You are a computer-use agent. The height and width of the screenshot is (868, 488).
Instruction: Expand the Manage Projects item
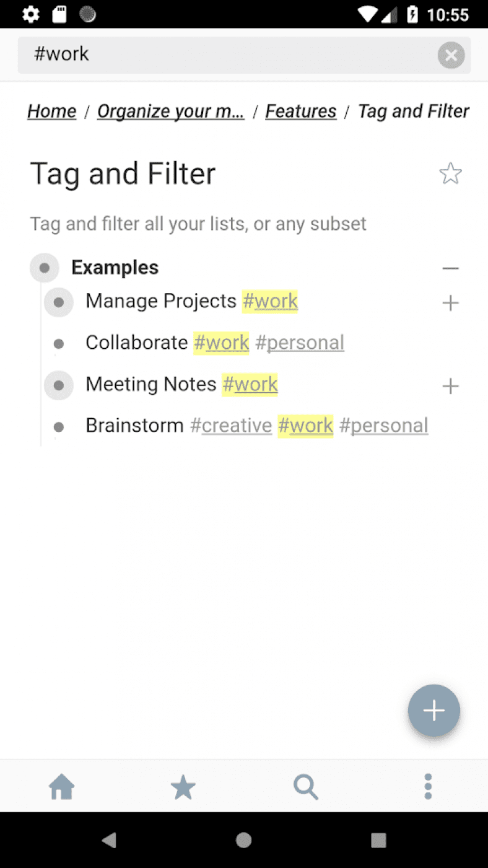click(x=451, y=302)
